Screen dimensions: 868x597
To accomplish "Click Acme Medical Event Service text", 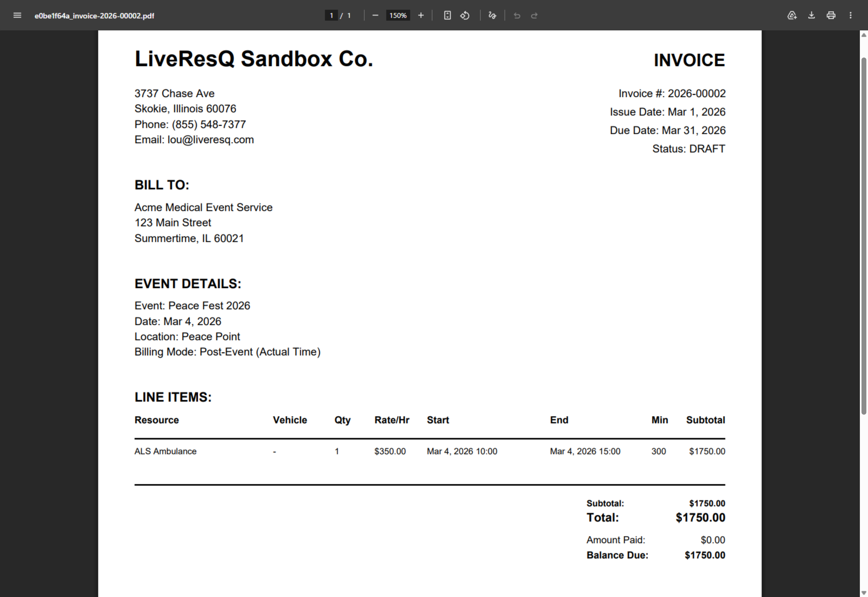I will point(203,207).
